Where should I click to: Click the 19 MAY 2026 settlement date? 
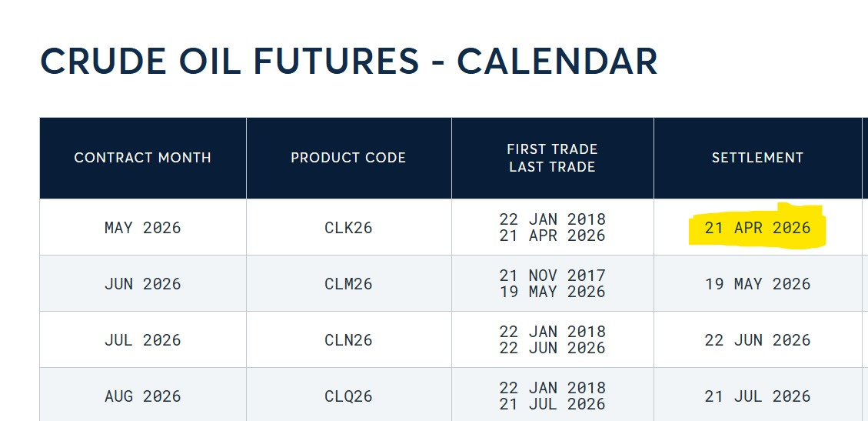click(x=757, y=284)
